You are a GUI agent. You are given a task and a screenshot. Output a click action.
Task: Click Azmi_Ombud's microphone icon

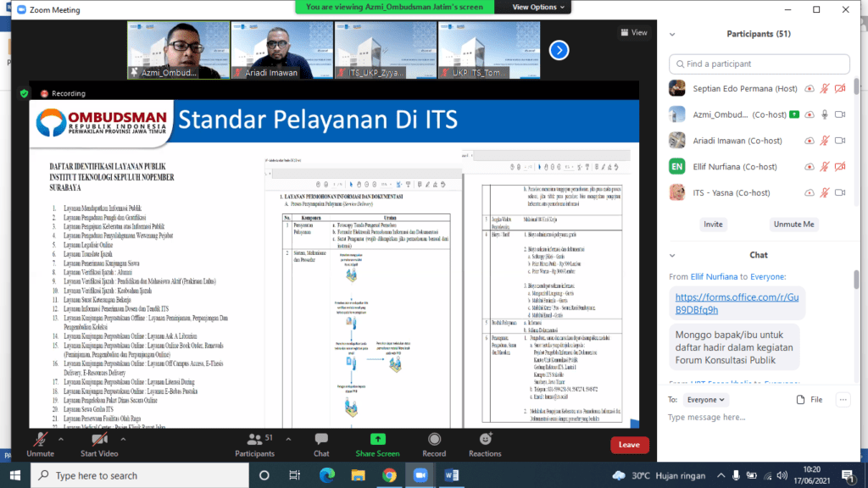tap(825, 114)
